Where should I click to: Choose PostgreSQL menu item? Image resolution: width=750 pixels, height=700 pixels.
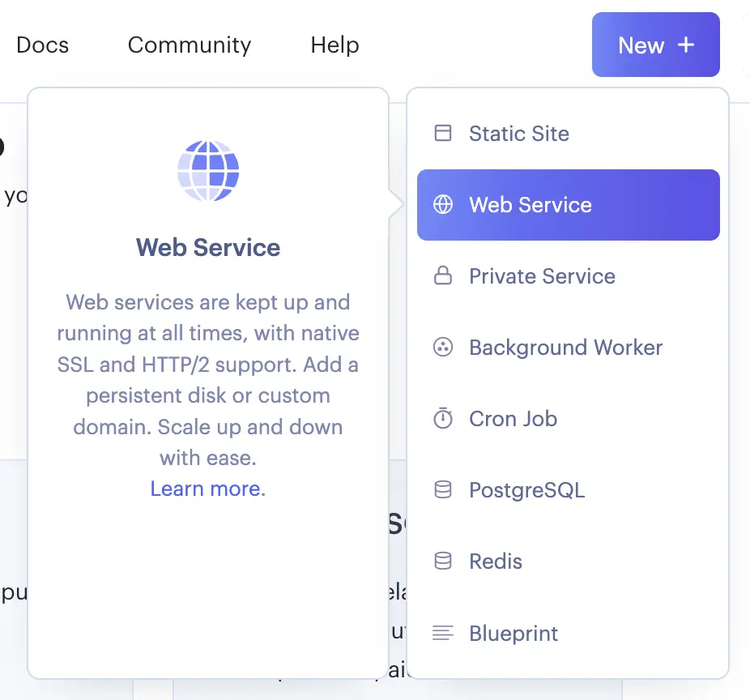click(526, 490)
